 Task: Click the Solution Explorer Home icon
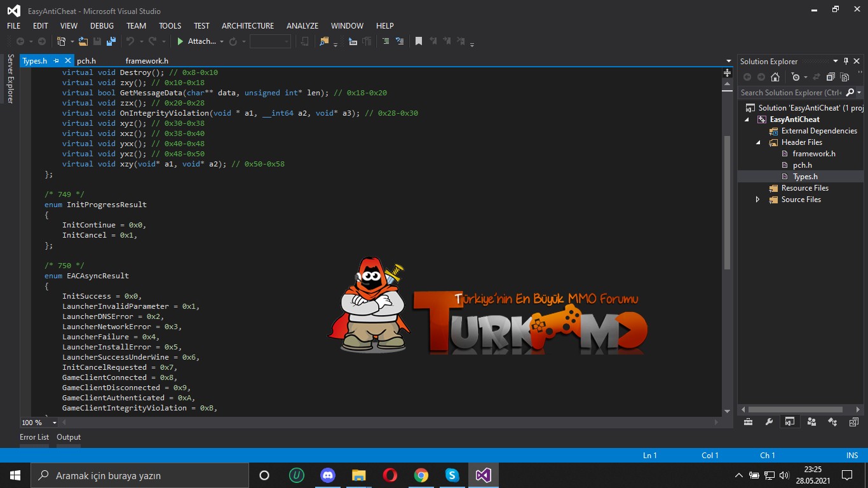click(775, 77)
